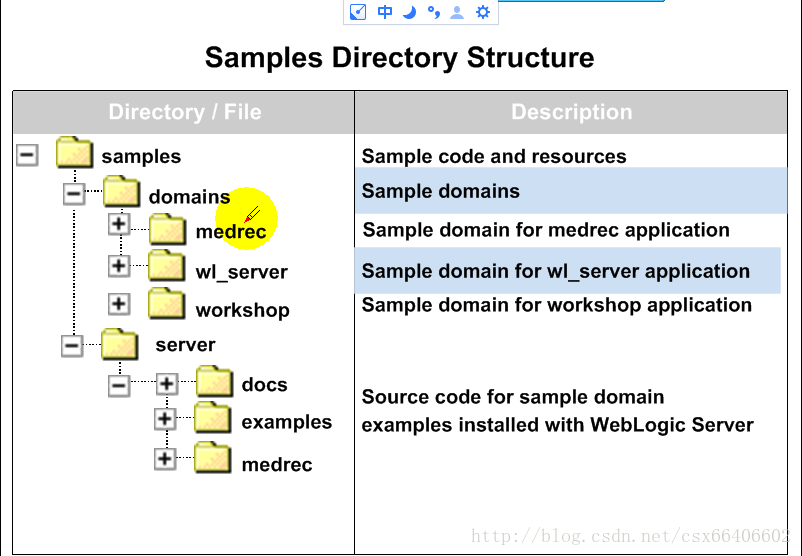The width and height of the screenshot is (802, 556).
Task: Click 'Sample domain for workshop application' text
Action: [556, 305]
